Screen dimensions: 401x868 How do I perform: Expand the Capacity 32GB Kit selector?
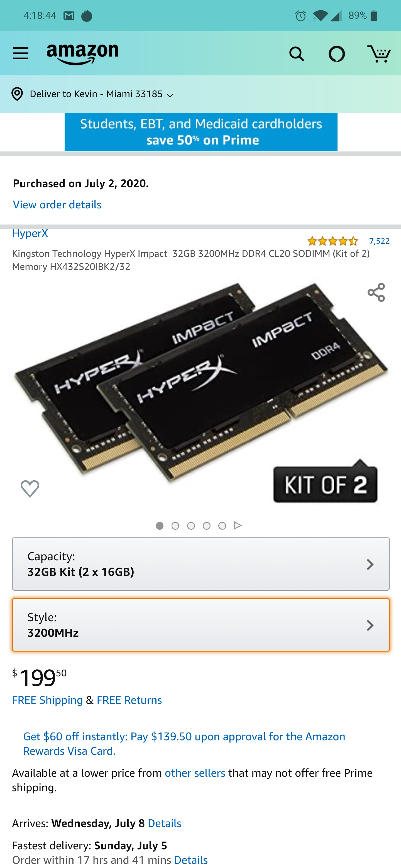click(201, 564)
